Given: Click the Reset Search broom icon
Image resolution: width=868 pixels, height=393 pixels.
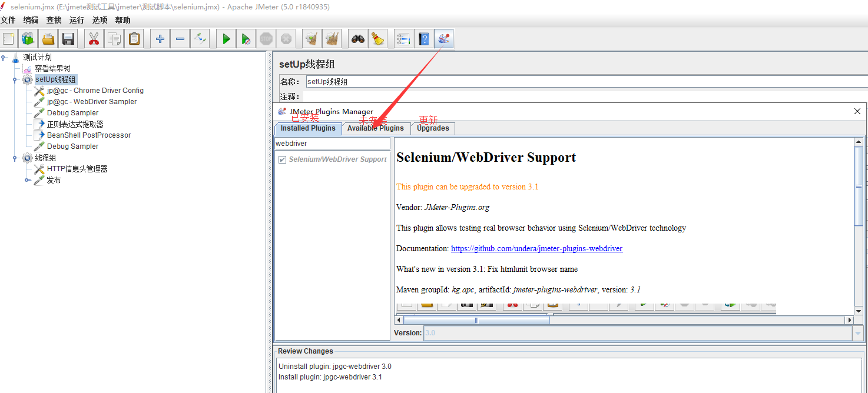Looking at the screenshot, I should click(x=377, y=39).
